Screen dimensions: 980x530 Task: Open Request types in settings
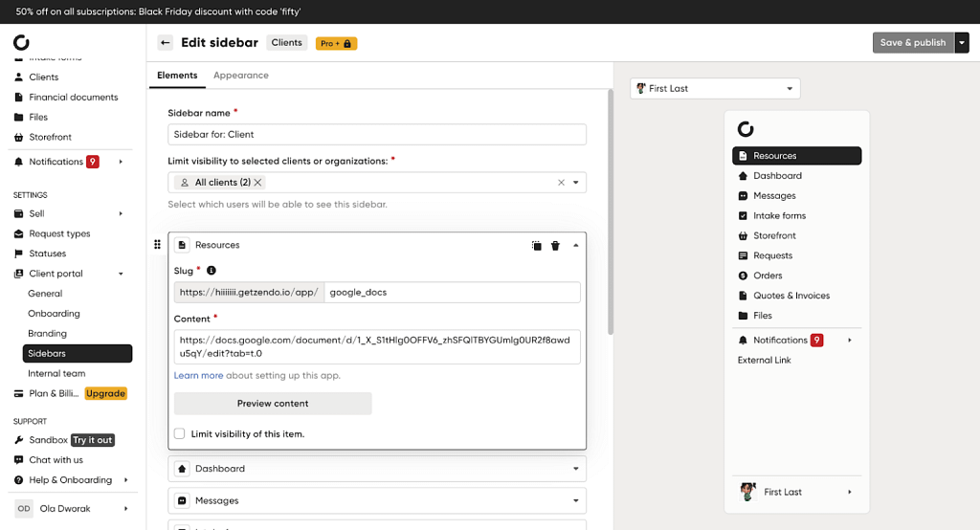59,233
